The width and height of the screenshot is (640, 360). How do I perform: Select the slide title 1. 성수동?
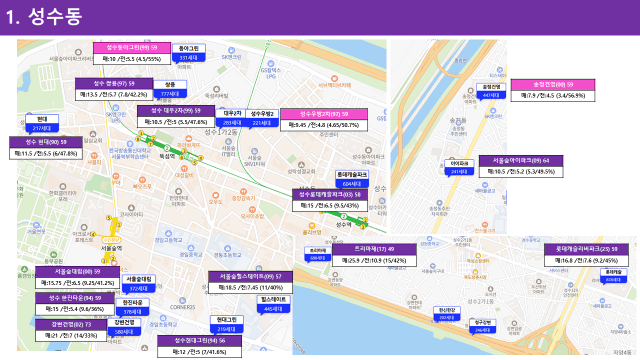(44, 17)
